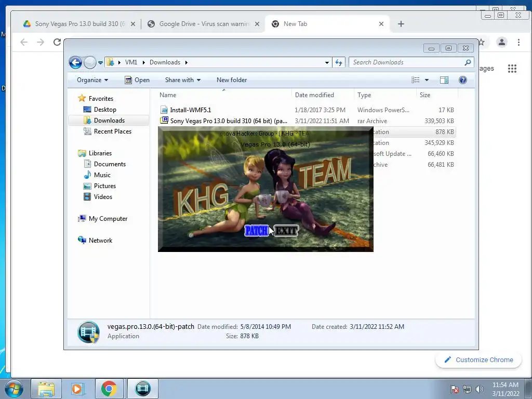Sort by Size column header
This screenshot has height=399, width=532.
tap(425, 95)
